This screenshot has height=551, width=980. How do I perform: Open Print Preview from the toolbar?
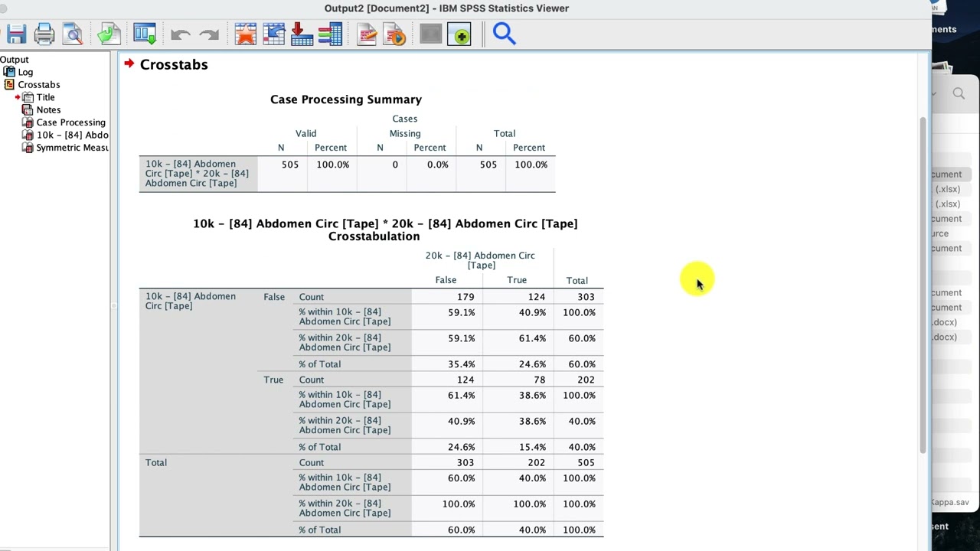click(73, 34)
